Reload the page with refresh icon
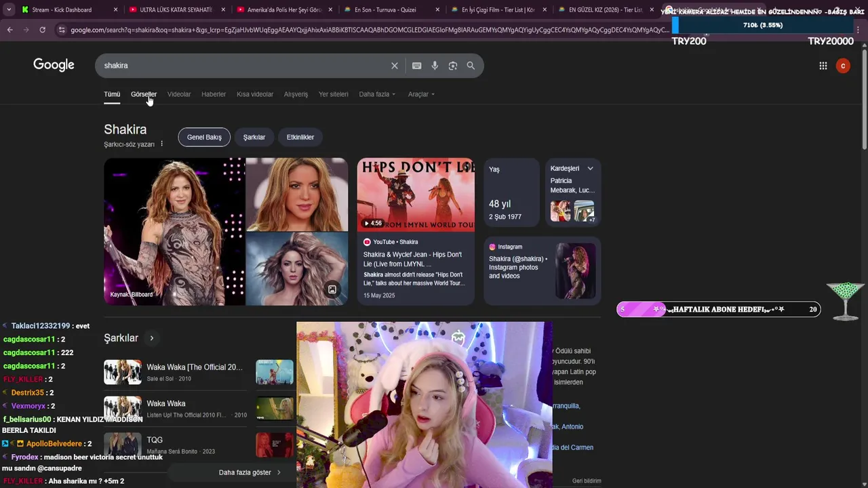Image resolution: width=868 pixels, height=488 pixels. 42,30
